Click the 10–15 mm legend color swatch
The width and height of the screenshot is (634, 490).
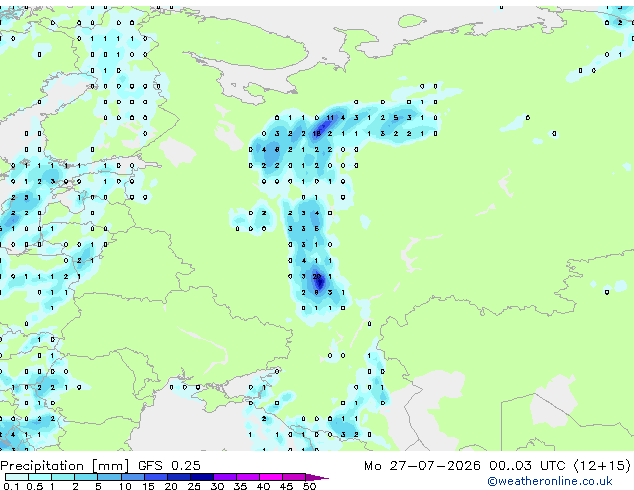(x=132, y=477)
